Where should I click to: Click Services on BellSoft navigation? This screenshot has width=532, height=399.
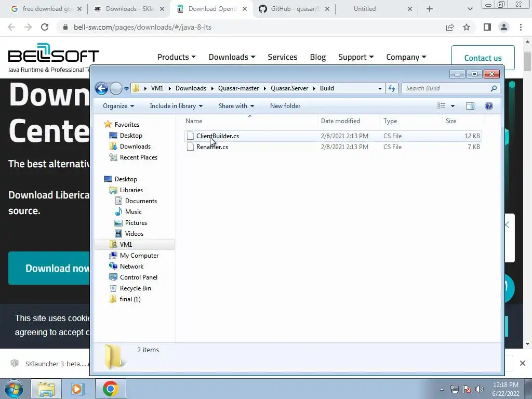click(282, 57)
